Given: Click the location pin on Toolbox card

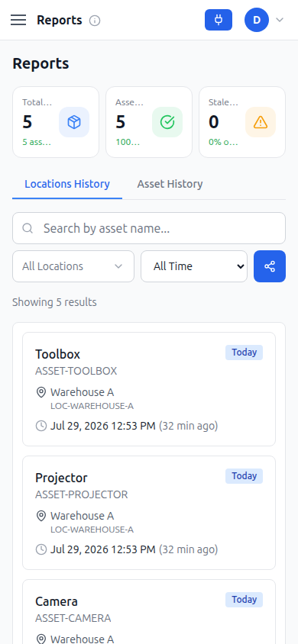Looking at the screenshot, I should tap(41, 392).
